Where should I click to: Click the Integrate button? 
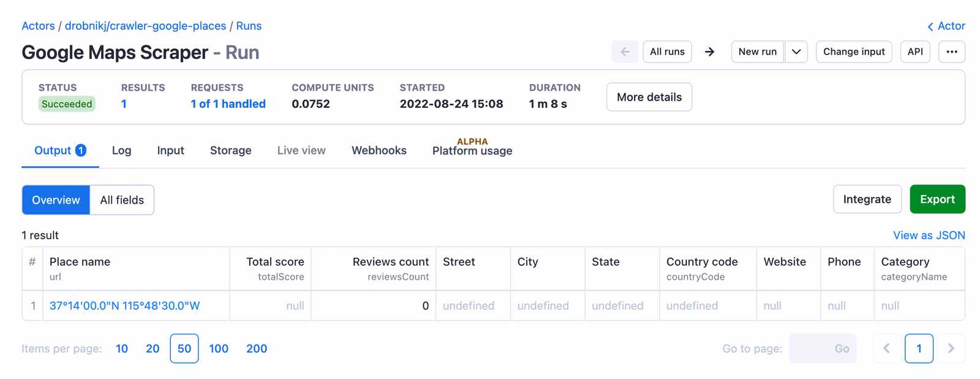[867, 199]
